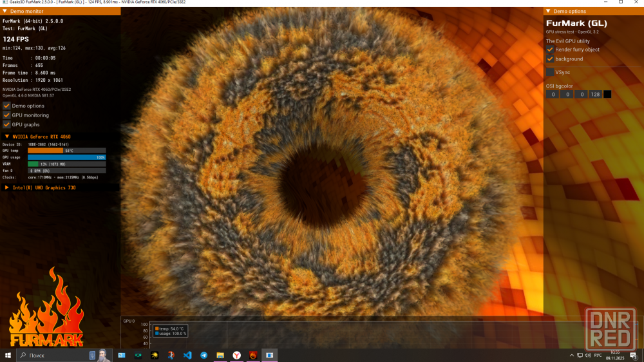Launch Yandex Browser from taskbar
The image size is (644, 362).
[x=236, y=355]
